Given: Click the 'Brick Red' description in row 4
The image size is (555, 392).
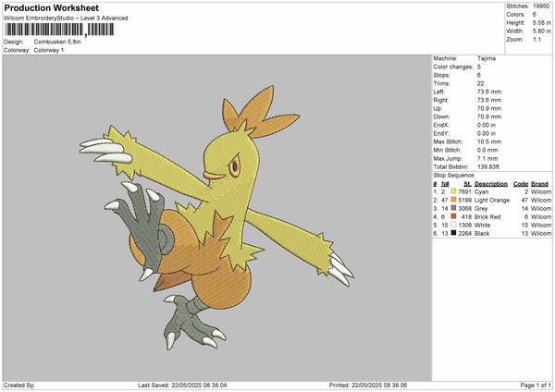Looking at the screenshot, I should point(487,217).
